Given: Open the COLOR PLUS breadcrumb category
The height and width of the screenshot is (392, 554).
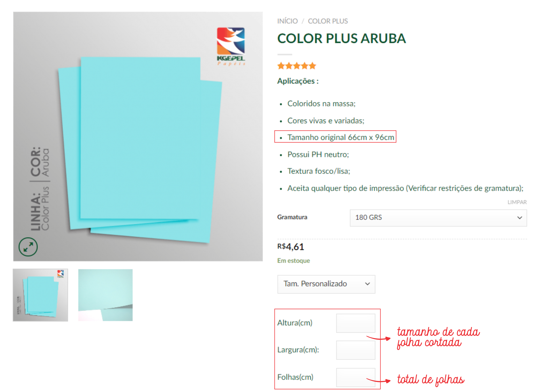Looking at the screenshot, I should (328, 21).
